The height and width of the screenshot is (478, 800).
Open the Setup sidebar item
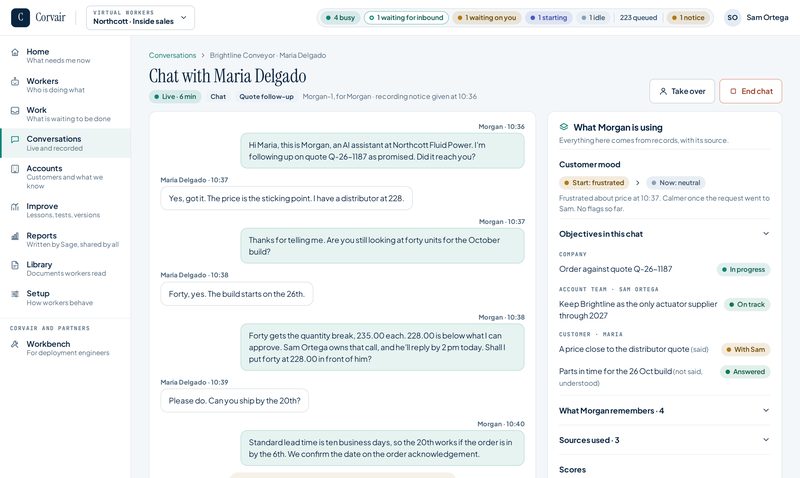coord(65,297)
